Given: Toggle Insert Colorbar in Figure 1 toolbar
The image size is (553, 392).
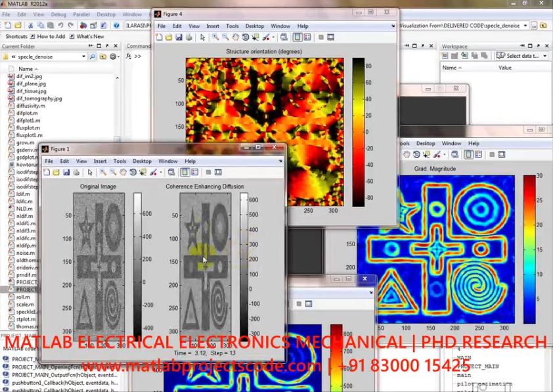Looking at the screenshot, I should point(185,172).
